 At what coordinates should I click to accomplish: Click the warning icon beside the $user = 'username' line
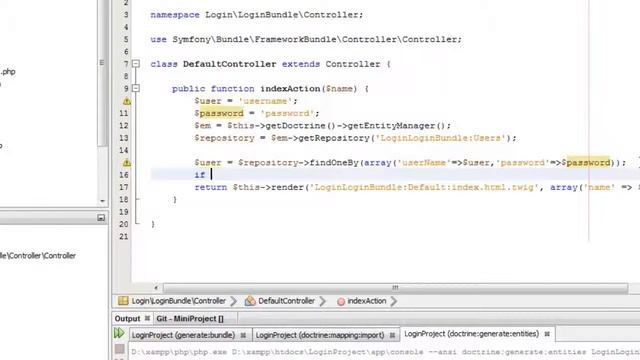coord(127,101)
